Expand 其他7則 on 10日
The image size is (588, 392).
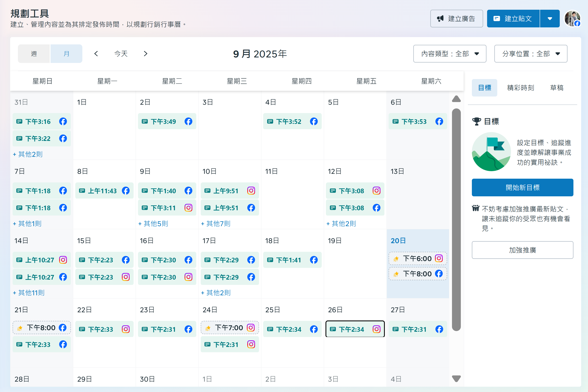click(216, 223)
